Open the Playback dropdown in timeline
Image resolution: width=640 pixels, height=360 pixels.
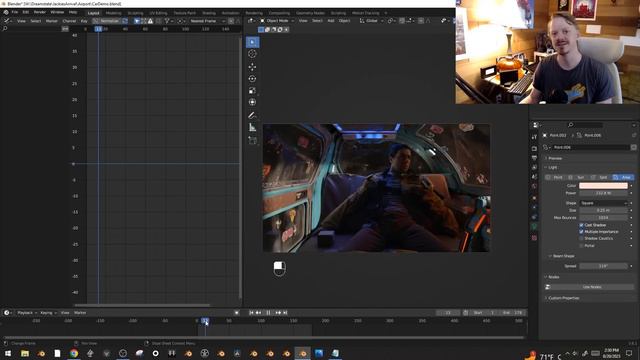(27, 313)
